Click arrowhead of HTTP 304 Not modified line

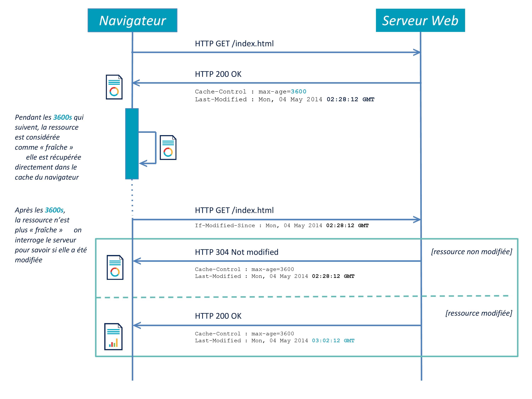coord(137,261)
